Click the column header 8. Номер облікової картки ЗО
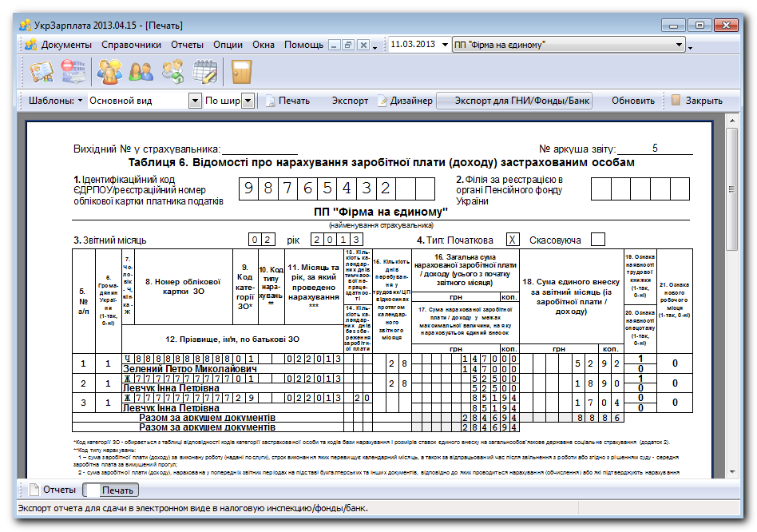757x532 pixels. pos(183,286)
